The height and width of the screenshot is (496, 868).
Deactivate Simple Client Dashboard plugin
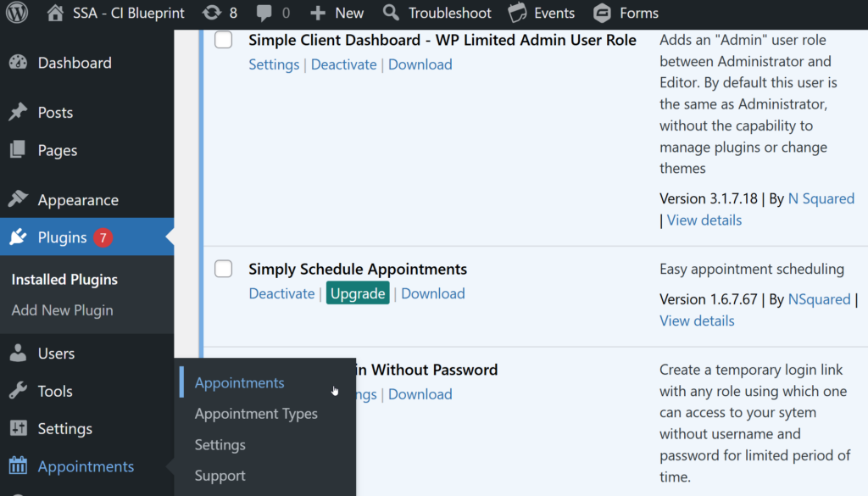pos(343,64)
